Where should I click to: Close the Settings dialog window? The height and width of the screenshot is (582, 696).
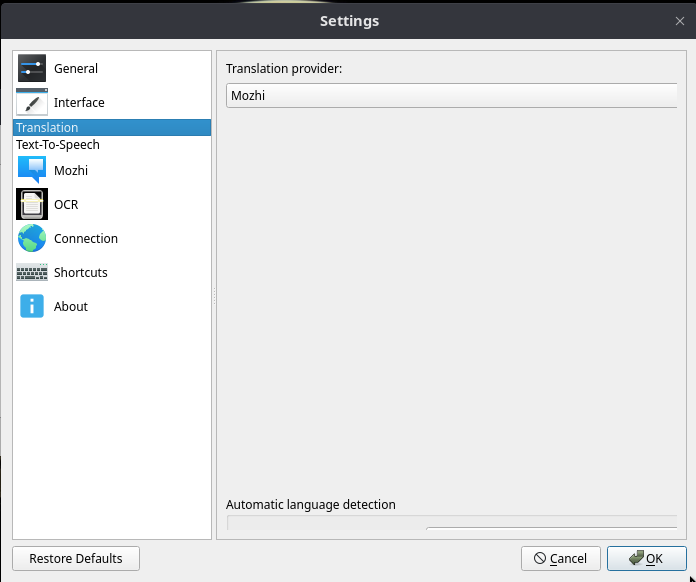click(680, 21)
